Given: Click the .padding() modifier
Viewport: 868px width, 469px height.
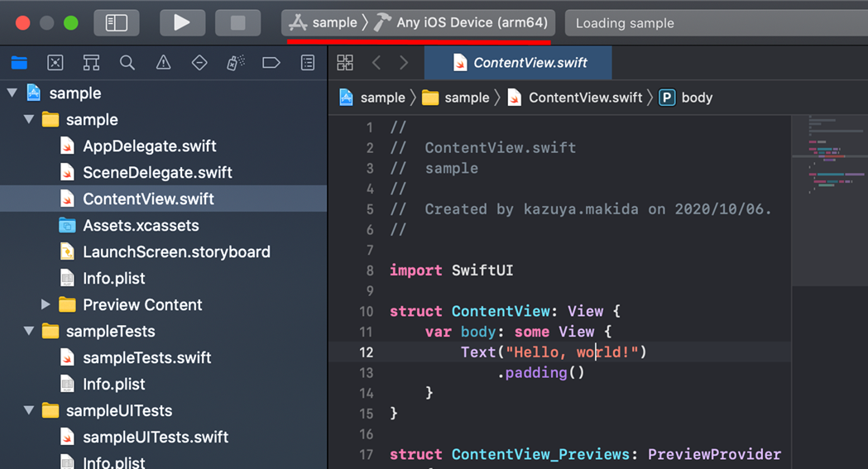Looking at the screenshot, I should point(541,373).
